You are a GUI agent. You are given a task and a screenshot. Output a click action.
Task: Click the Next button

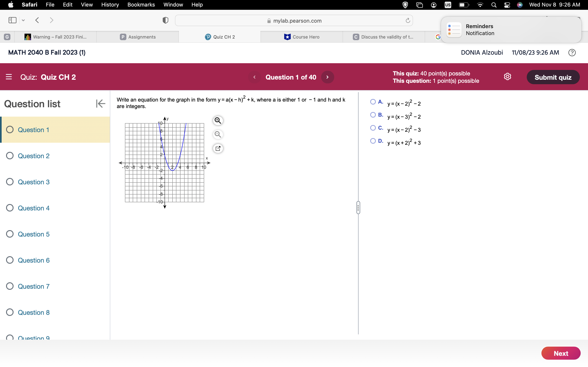point(561,353)
